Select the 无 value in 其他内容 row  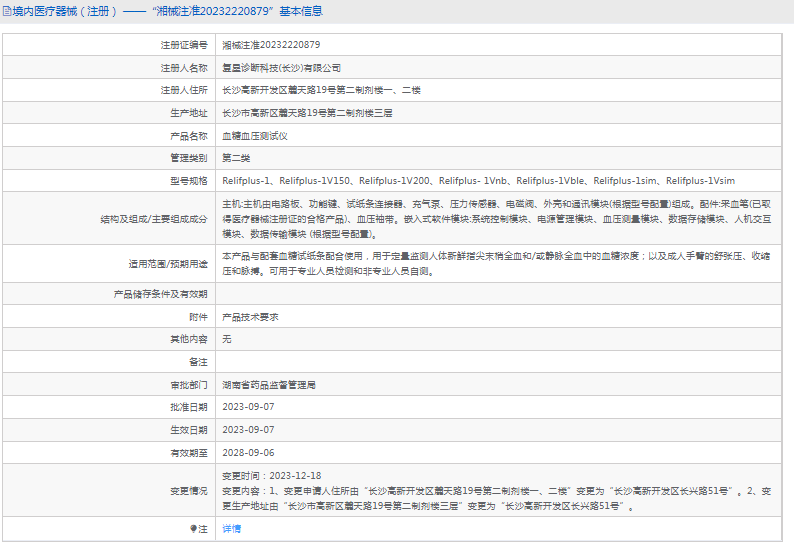point(227,339)
